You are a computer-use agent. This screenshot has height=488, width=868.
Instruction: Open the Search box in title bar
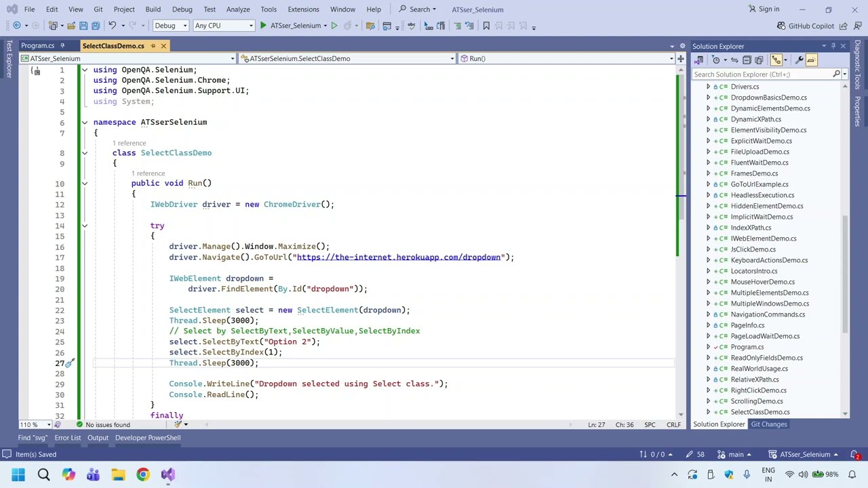(418, 9)
